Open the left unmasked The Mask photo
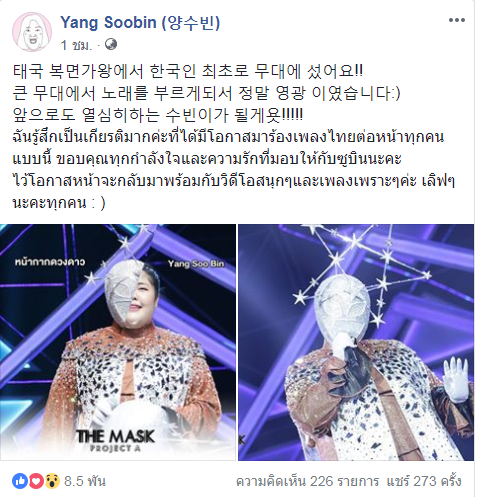This screenshot has height=497, width=477. [118, 342]
